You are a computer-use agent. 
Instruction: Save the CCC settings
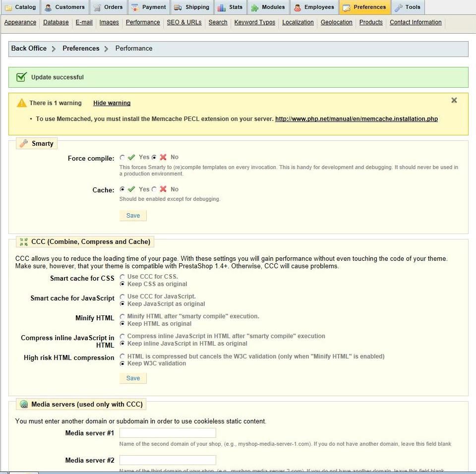(133, 378)
